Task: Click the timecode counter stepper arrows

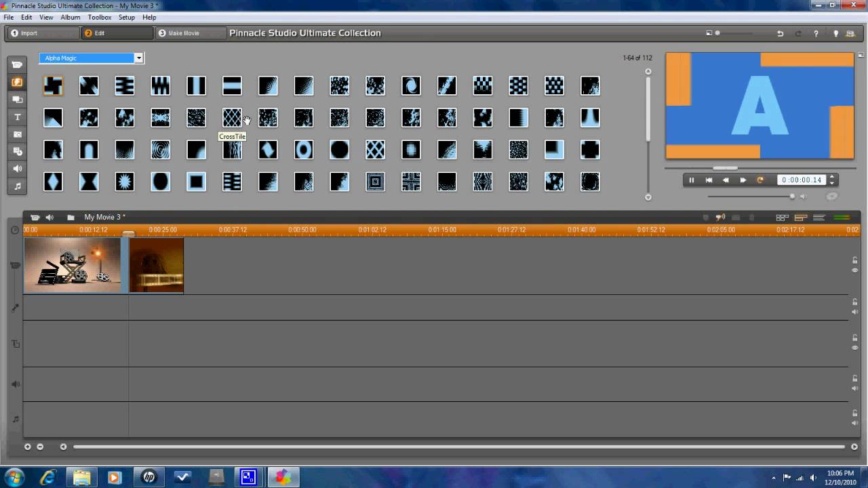Action: (x=832, y=180)
